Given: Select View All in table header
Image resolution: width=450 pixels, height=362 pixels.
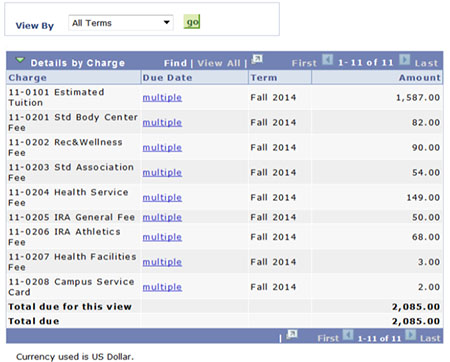Looking at the screenshot, I should (x=219, y=63).
